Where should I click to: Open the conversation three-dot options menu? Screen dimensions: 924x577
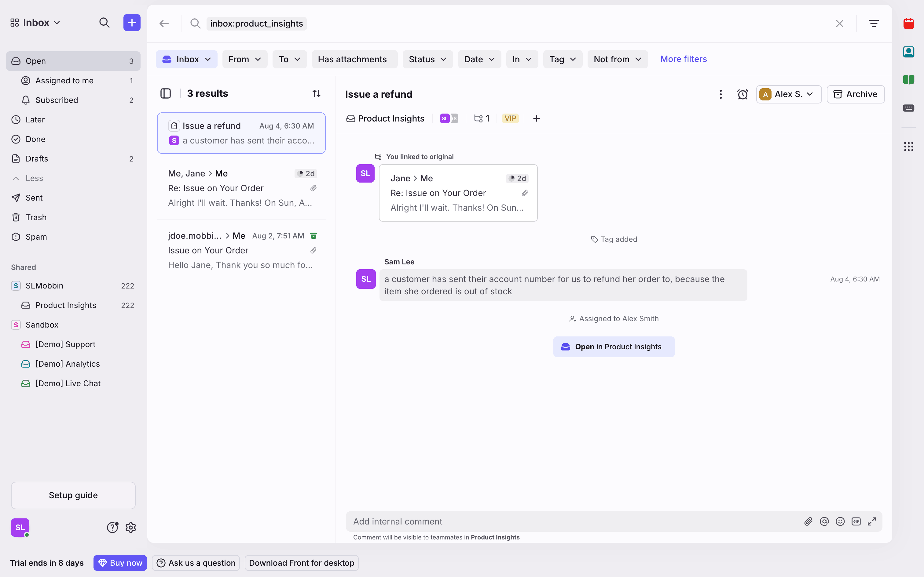(x=721, y=94)
